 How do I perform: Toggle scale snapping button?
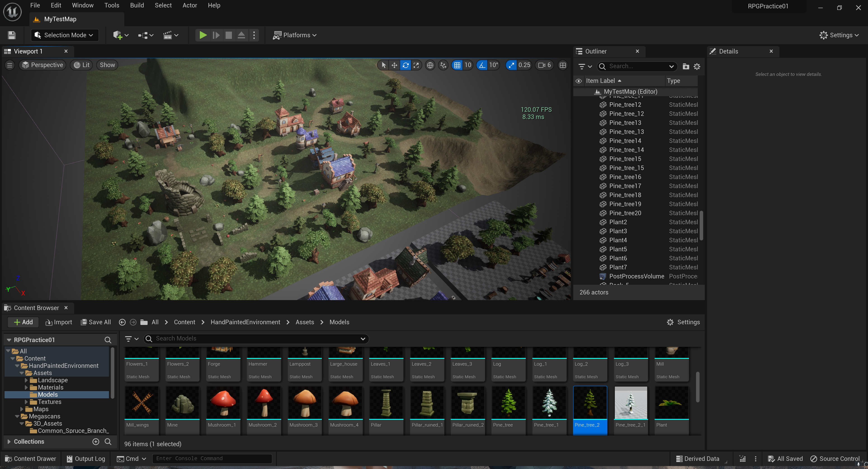coord(511,65)
